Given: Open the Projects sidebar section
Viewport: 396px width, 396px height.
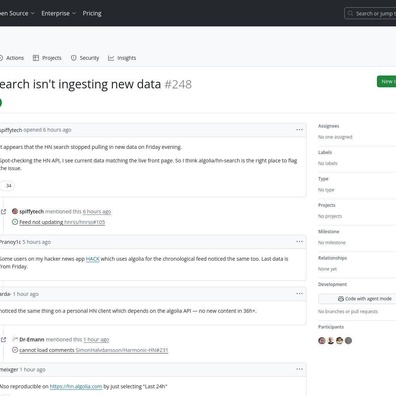Looking at the screenshot, I should pos(327,205).
